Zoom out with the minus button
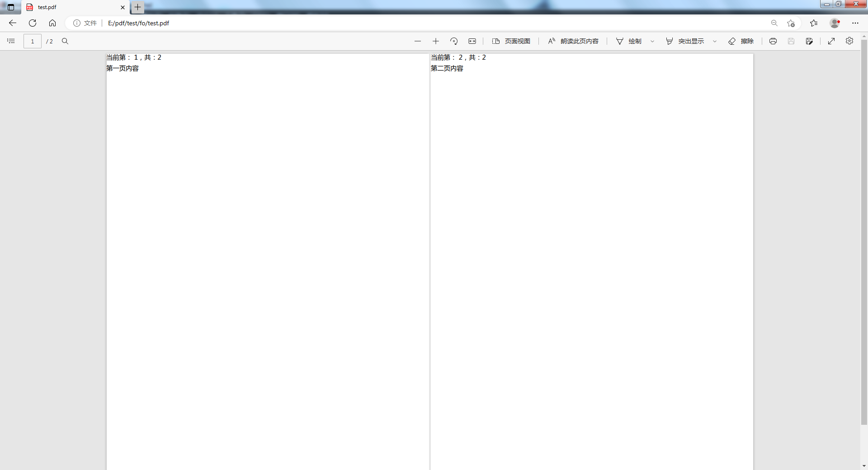 (418, 41)
